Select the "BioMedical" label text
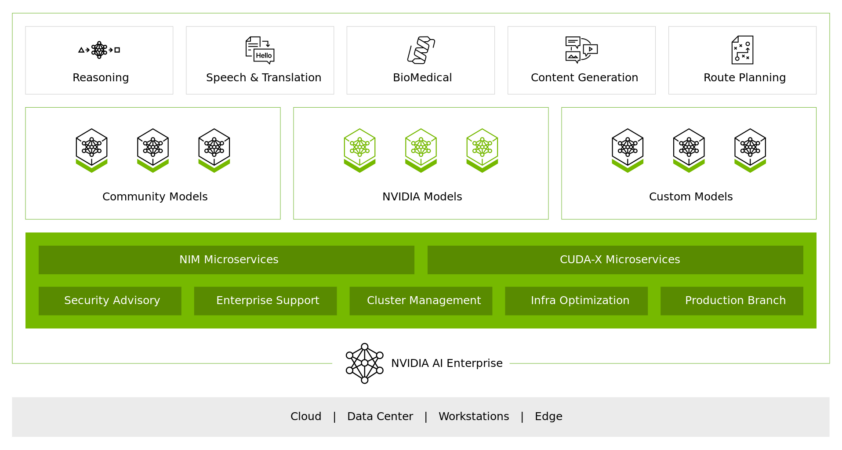 [x=422, y=78]
